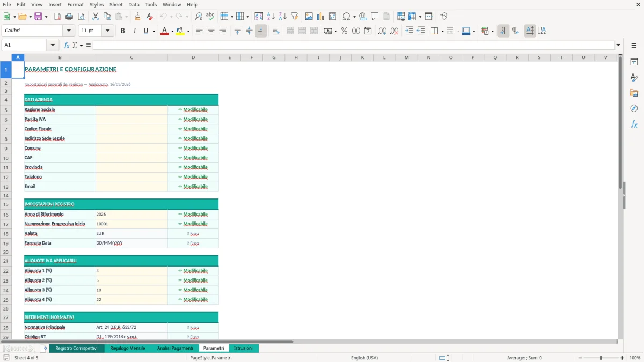
Task: Open the Data menu
Action: pyautogui.click(x=134, y=4)
